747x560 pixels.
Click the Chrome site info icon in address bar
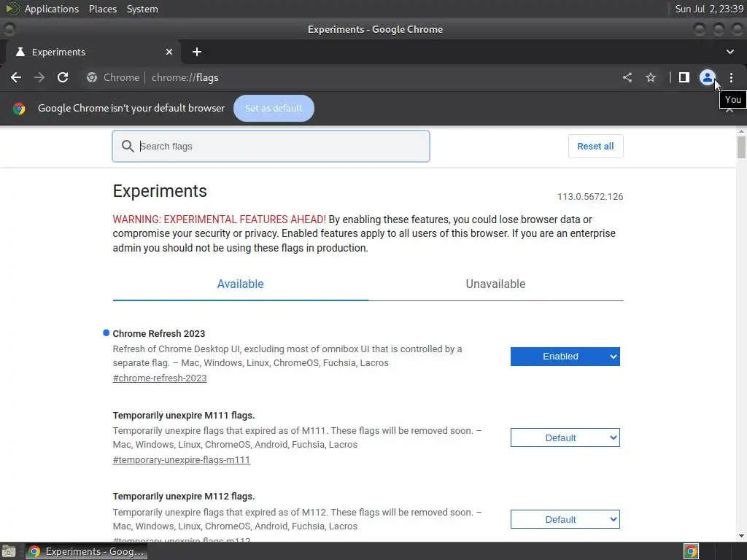click(x=92, y=77)
